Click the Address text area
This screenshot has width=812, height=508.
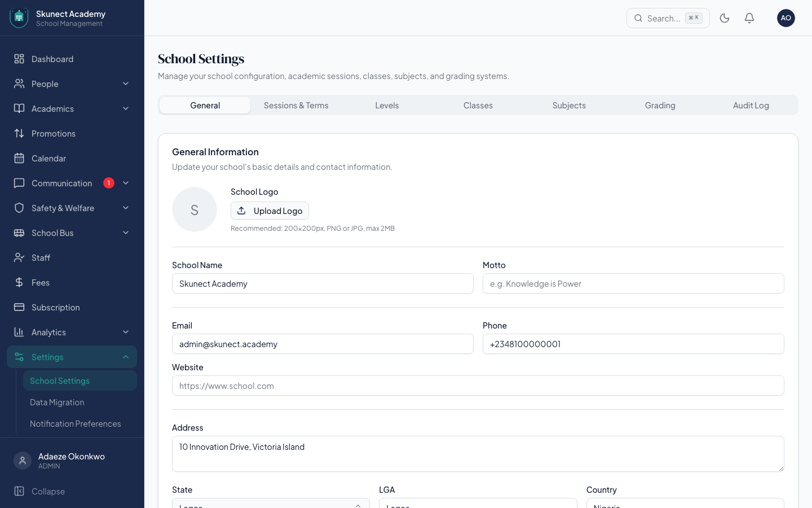[478, 454]
